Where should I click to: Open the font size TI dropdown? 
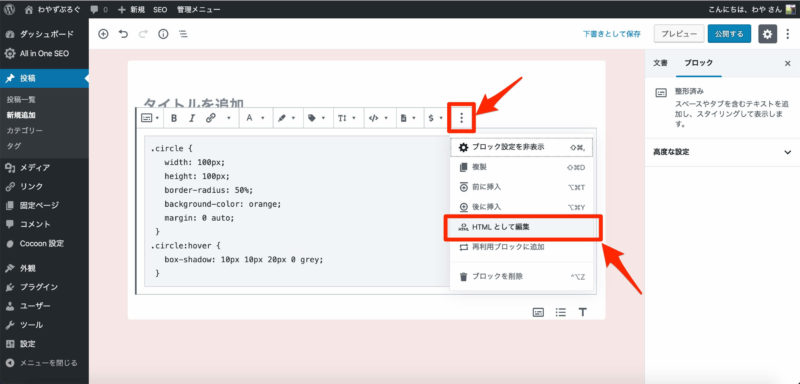(347, 118)
